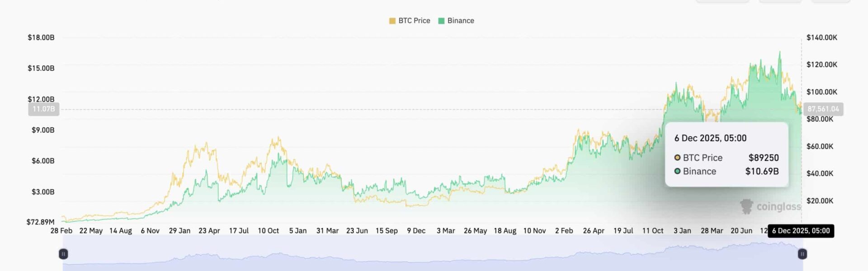
Task: Click the black 6 Dec 2025 axis label
Action: click(x=801, y=231)
